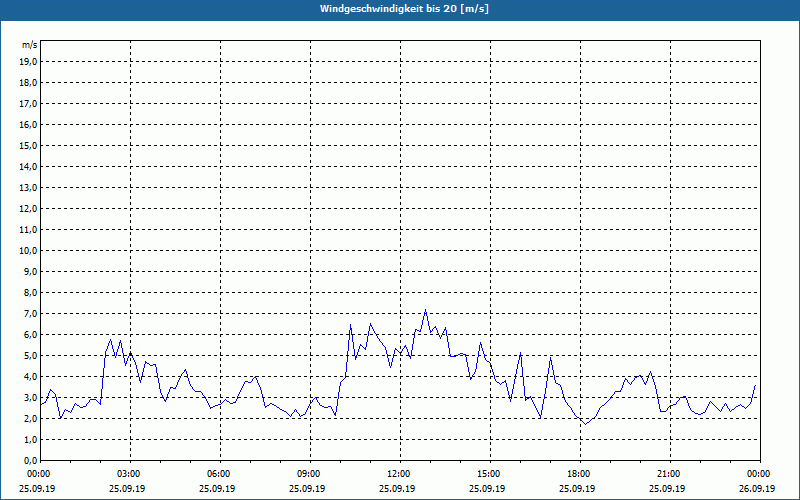Screen dimensions: 800x500
Task: Click the '6,0' y-axis label
Action: coord(30,335)
